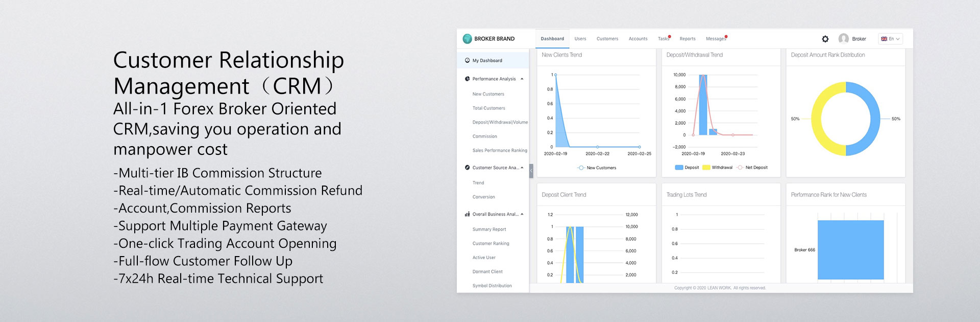Open Commission in the sidebar

(485, 136)
